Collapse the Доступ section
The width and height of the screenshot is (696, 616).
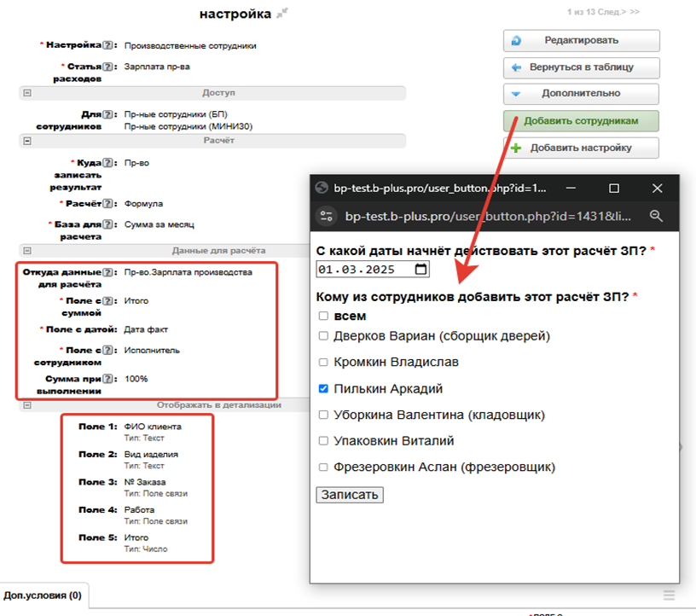pyautogui.click(x=27, y=93)
